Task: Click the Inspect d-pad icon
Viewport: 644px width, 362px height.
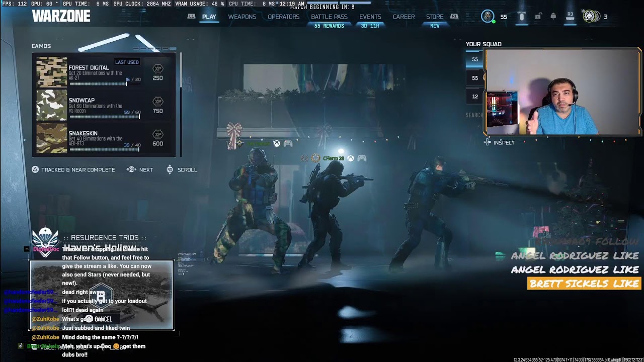Action: click(487, 143)
